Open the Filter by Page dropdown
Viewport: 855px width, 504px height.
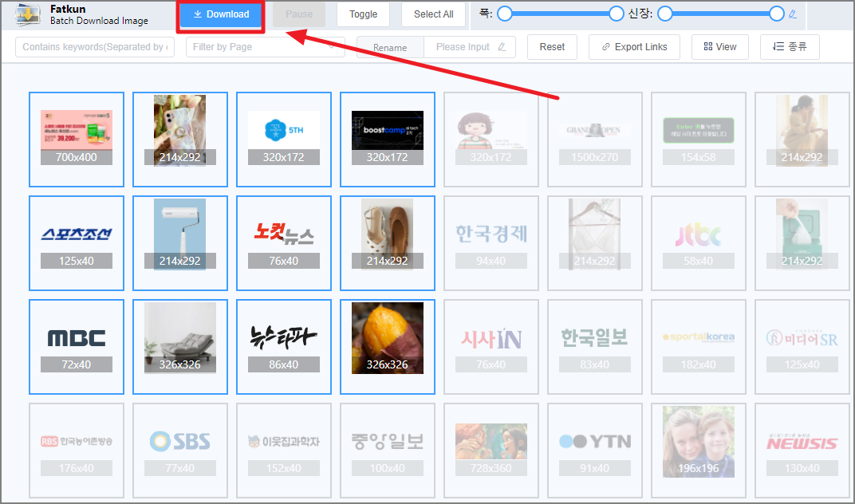pyautogui.click(x=266, y=47)
